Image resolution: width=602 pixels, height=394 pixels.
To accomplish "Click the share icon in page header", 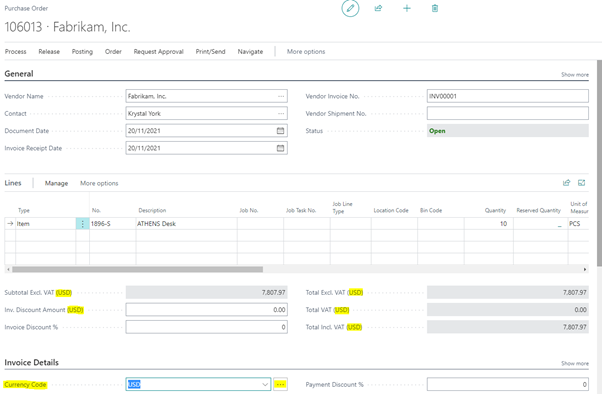I will (x=379, y=8).
